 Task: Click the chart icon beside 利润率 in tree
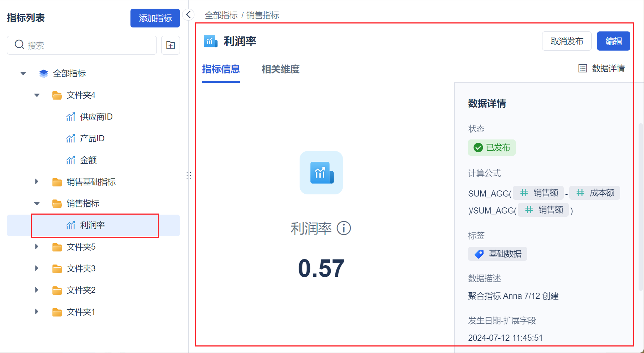tap(71, 225)
